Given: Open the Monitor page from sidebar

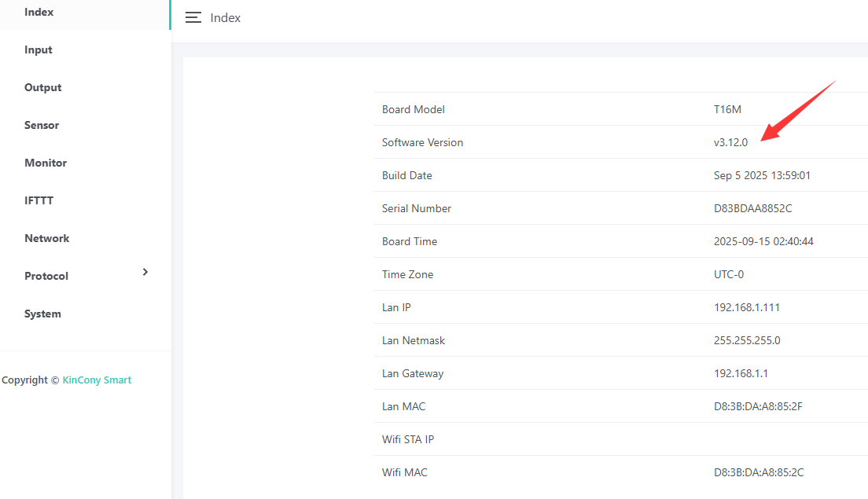Looking at the screenshot, I should coord(45,163).
